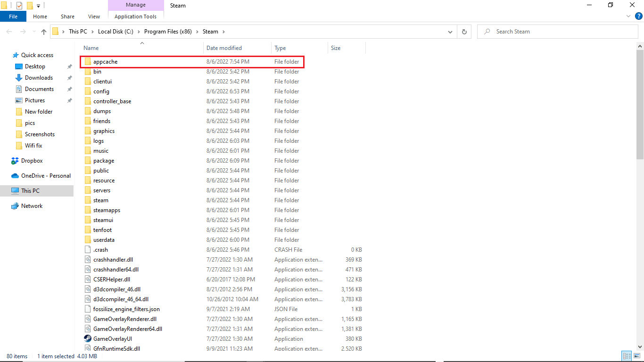
Task: Select the Dropbox icon in sidebar
Action: (15, 161)
